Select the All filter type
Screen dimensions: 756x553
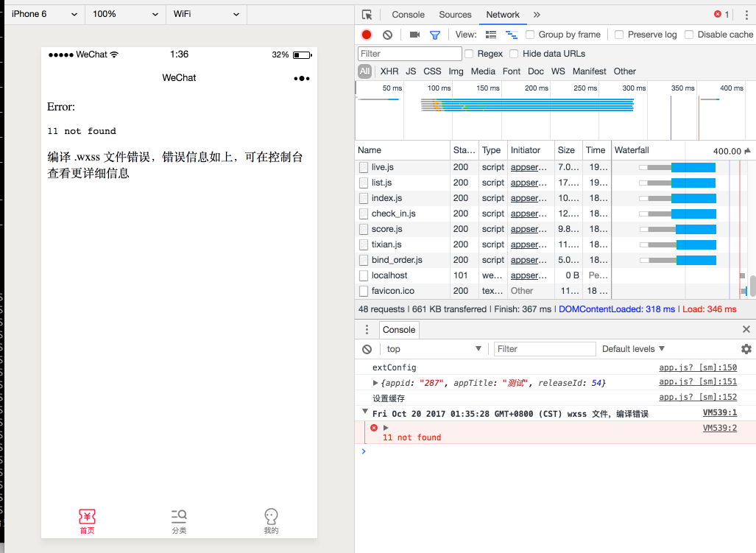(x=365, y=71)
